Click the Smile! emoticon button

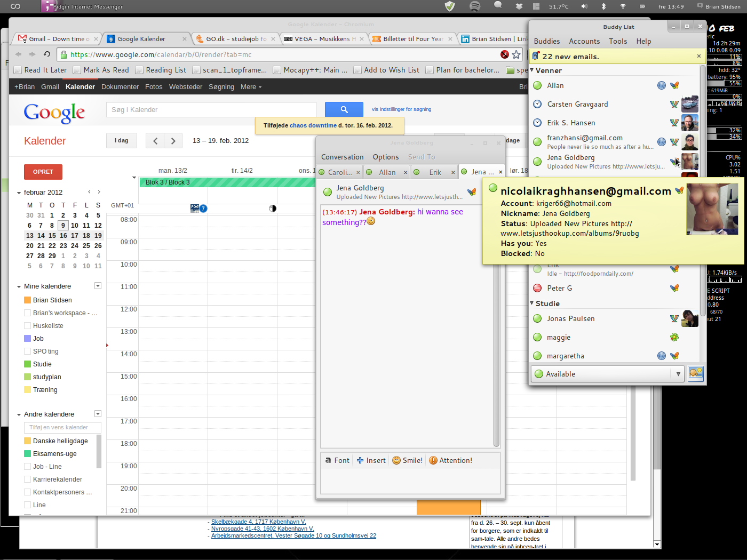408,460
